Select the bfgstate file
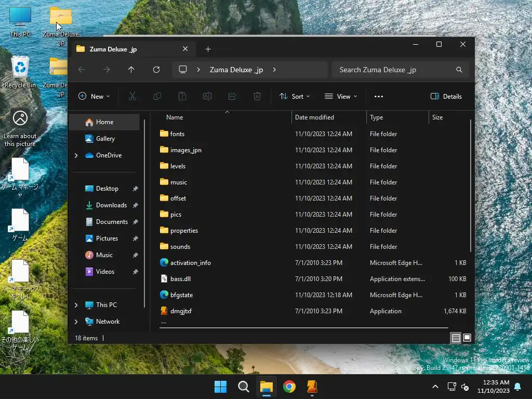This screenshot has height=399, width=532. click(x=181, y=295)
